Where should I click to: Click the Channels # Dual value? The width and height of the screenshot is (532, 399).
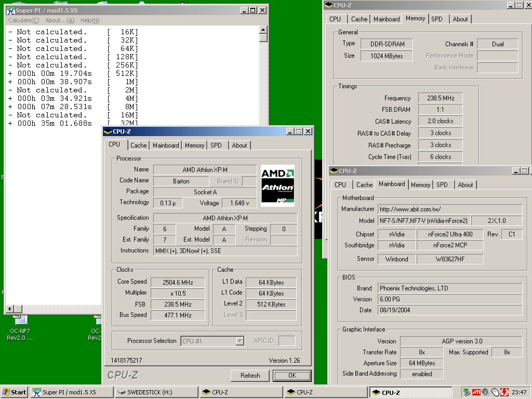pos(498,44)
